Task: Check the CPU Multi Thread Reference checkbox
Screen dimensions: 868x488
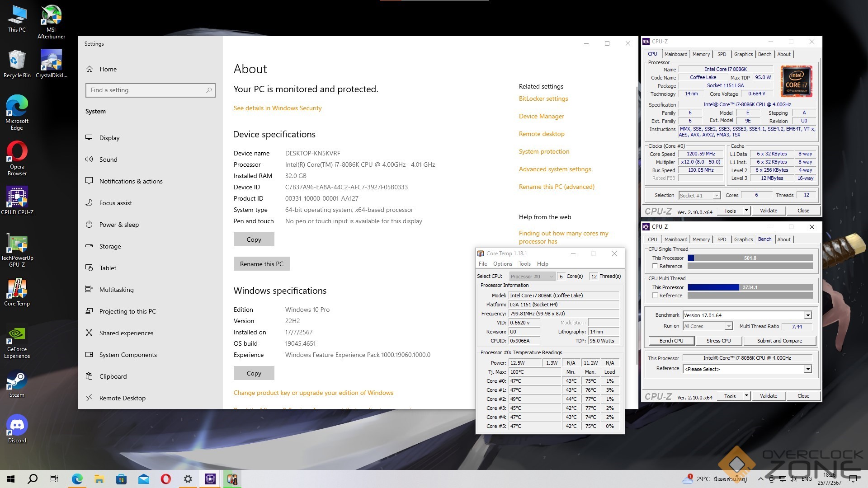Action: click(x=655, y=296)
